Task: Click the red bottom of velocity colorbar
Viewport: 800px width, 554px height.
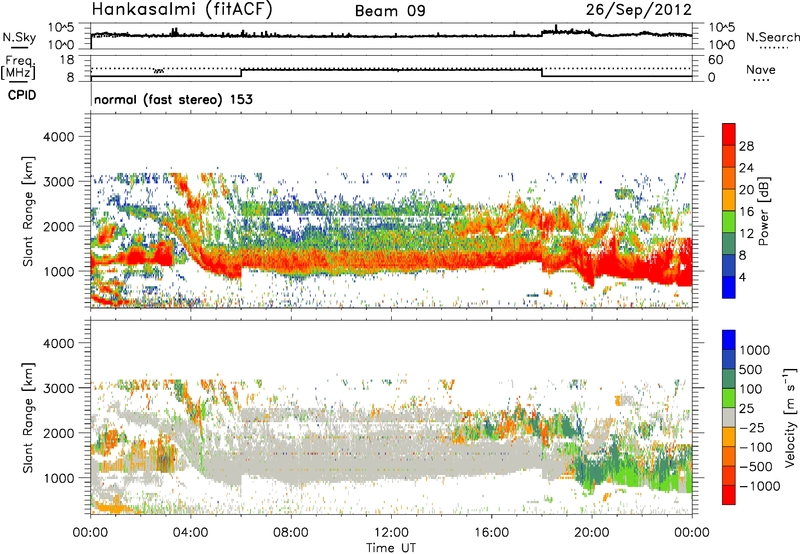Action: point(729,495)
